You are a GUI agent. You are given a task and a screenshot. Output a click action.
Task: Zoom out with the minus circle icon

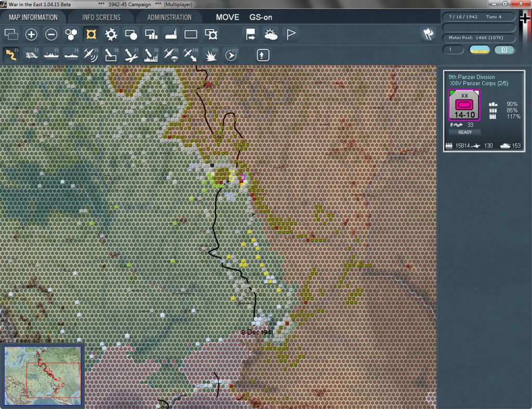pyautogui.click(x=51, y=34)
